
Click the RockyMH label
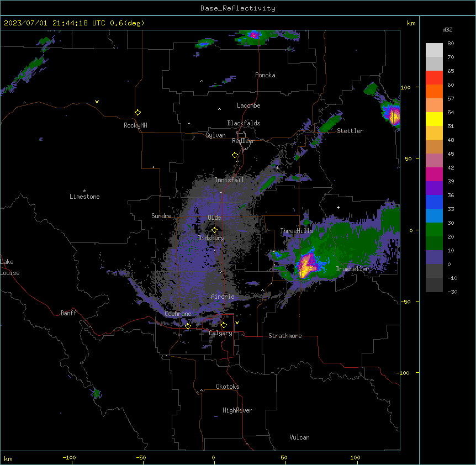(x=135, y=125)
